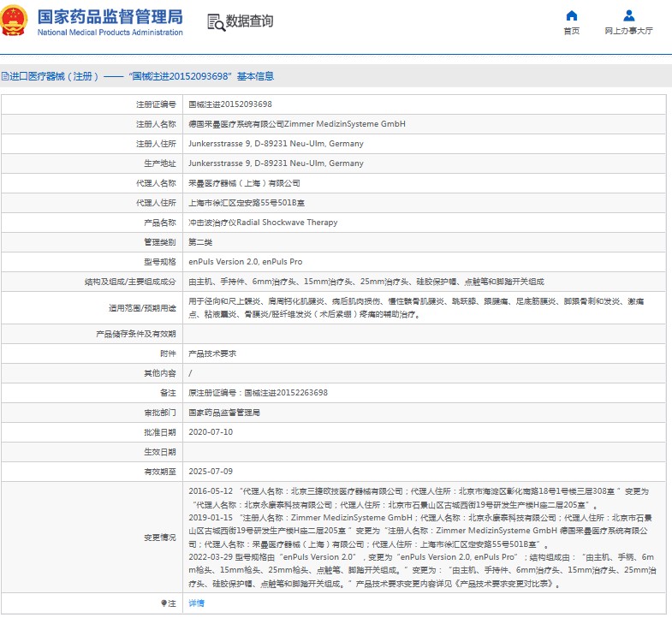Image resolution: width=672 pixels, height=618 pixels.
Task: Click agent name 莱曼医疗器械（上海）有限公司
Action: [244, 183]
